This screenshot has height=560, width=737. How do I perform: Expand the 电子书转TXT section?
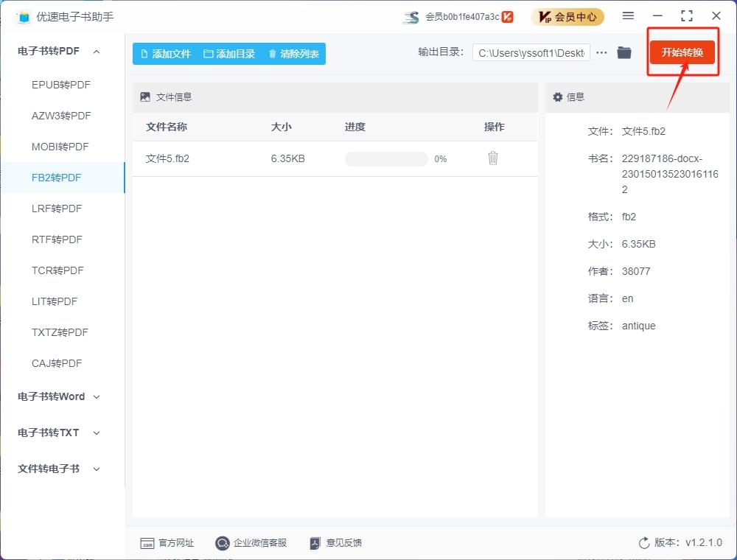(97, 433)
